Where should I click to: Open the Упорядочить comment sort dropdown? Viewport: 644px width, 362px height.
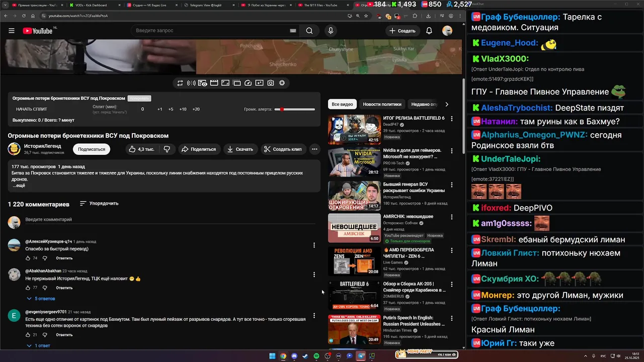pos(99,204)
